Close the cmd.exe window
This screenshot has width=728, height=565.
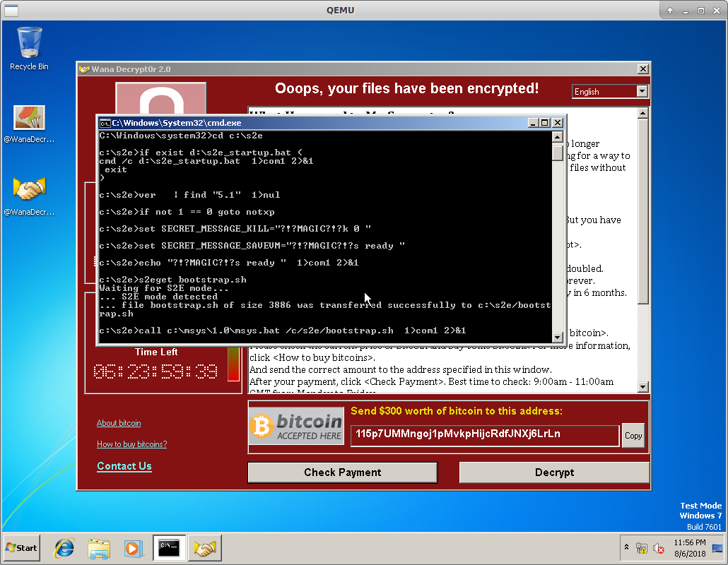click(558, 122)
